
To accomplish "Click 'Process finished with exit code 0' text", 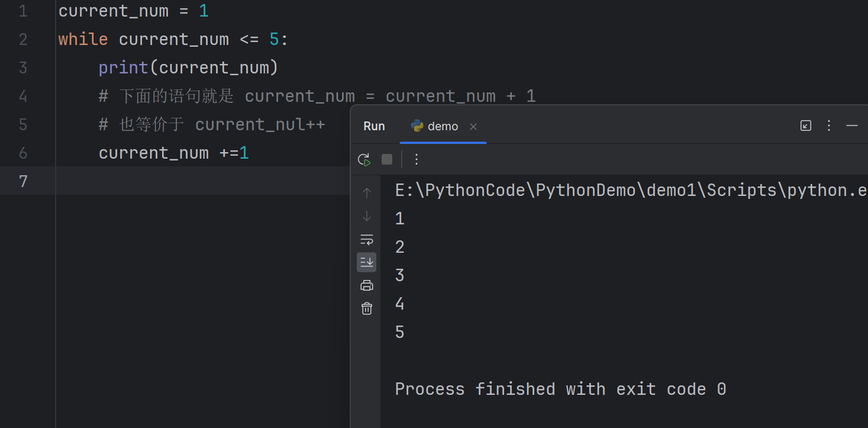I will (561, 389).
